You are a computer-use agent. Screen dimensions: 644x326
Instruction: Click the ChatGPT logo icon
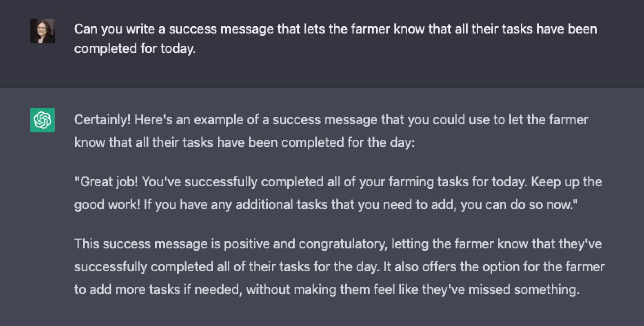pyautogui.click(x=42, y=120)
